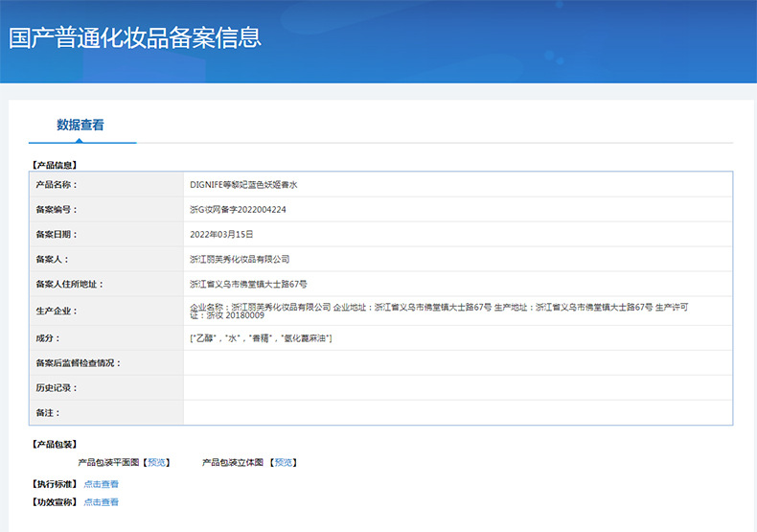Select the 备案人住所地址 address value
757x532 pixels.
(248, 284)
